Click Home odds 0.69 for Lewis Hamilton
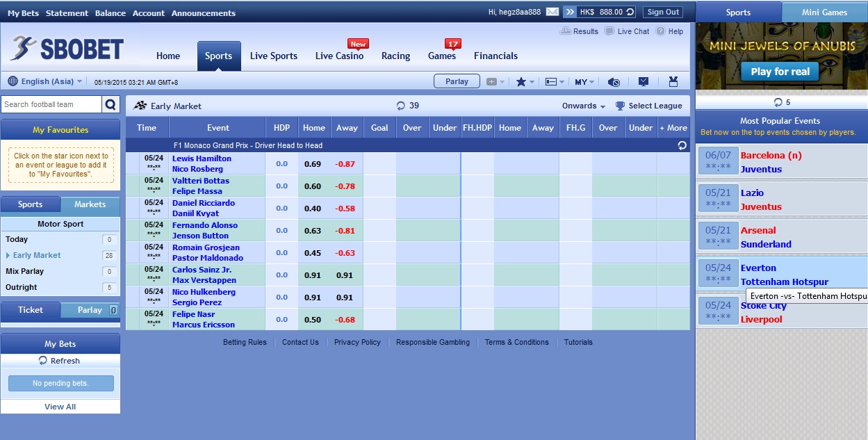 [x=313, y=164]
